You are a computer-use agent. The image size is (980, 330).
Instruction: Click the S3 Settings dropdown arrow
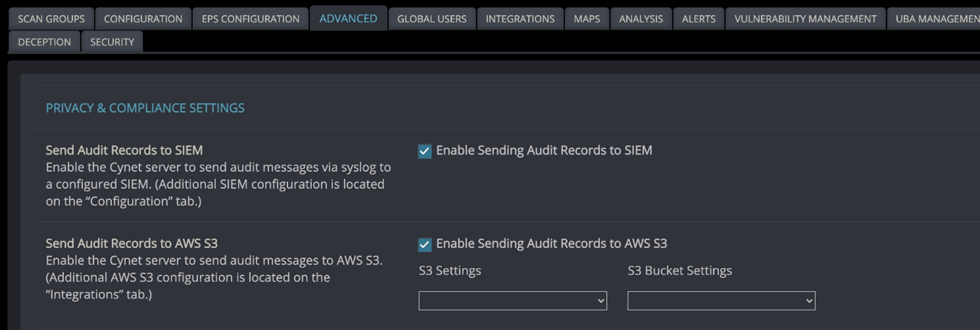tap(600, 300)
